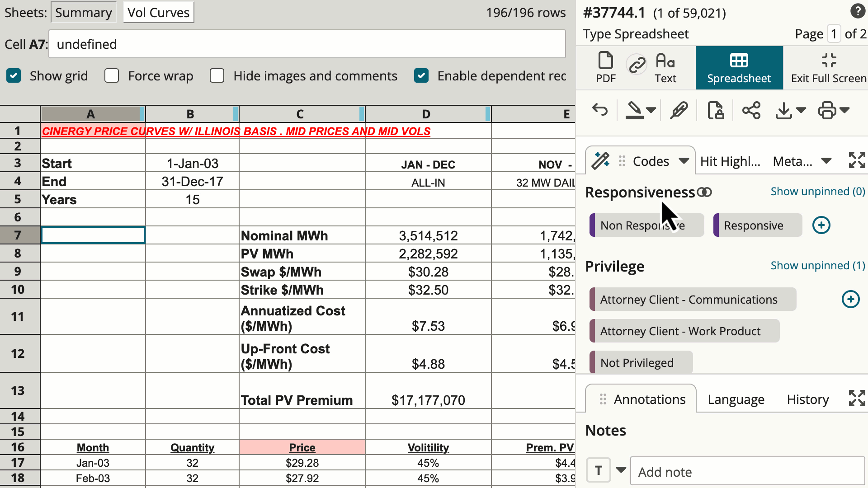Switch to the Text viewer
This screenshot has width=868, height=488.
(665, 67)
